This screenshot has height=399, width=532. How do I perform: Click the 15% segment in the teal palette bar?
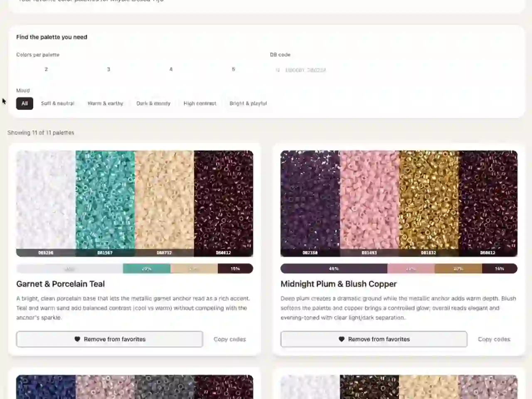[x=235, y=268]
